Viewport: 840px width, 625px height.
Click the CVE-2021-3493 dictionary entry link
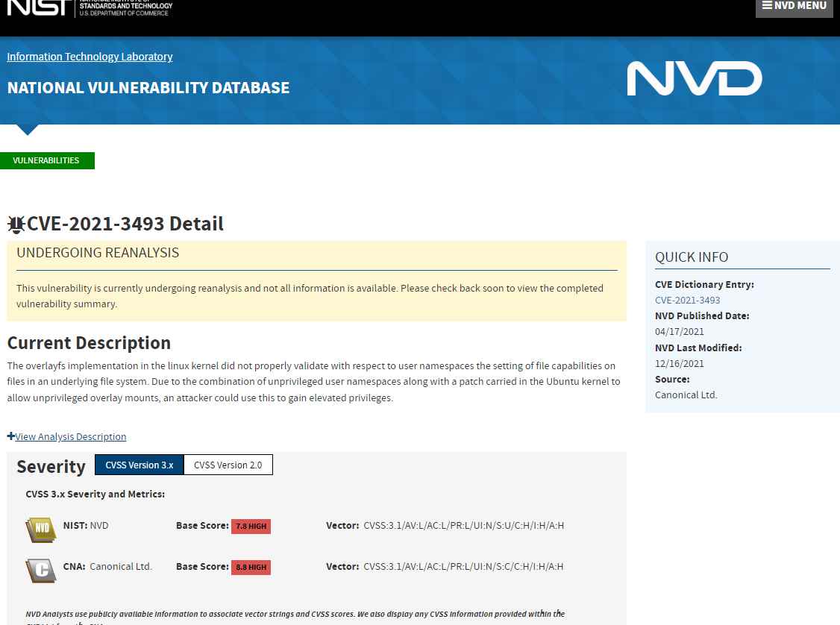(x=687, y=300)
